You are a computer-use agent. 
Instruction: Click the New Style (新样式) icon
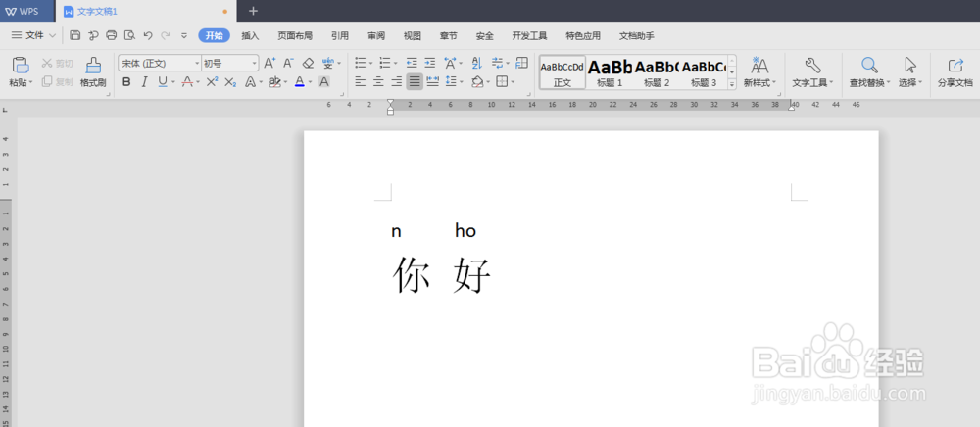click(x=759, y=65)
